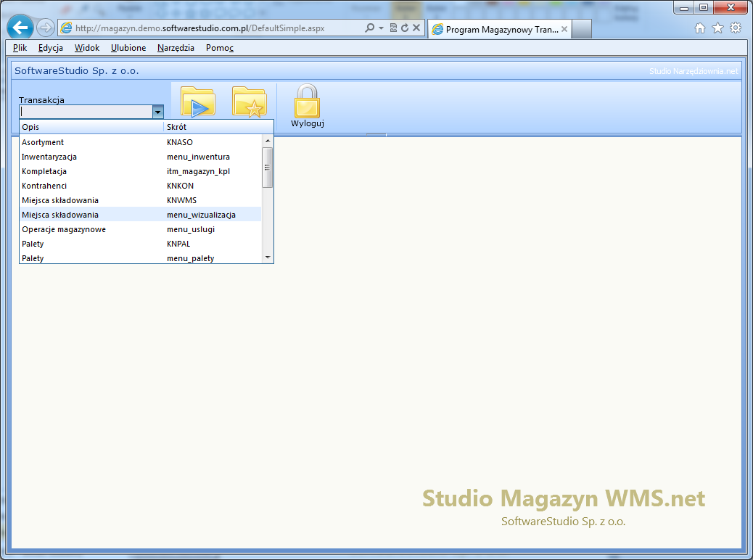Refresh the page with reload icon
Screen dimensions: 753x560
coord(405,28)
